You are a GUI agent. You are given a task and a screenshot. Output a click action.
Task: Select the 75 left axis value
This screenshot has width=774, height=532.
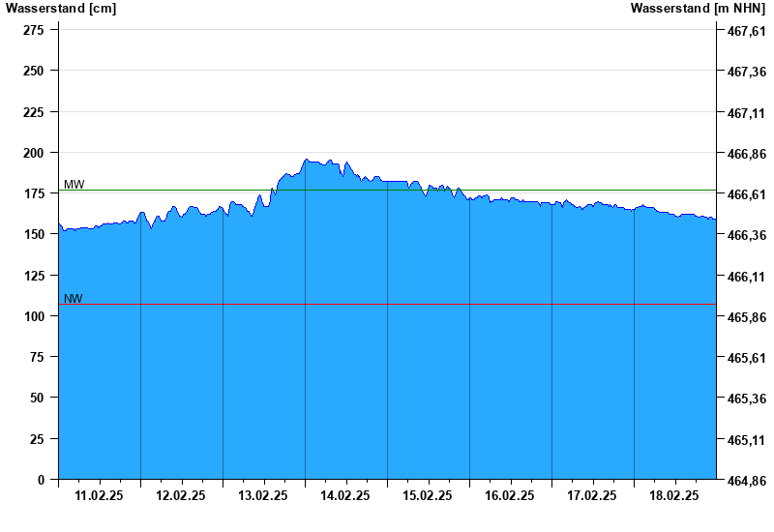coord(37,357)
